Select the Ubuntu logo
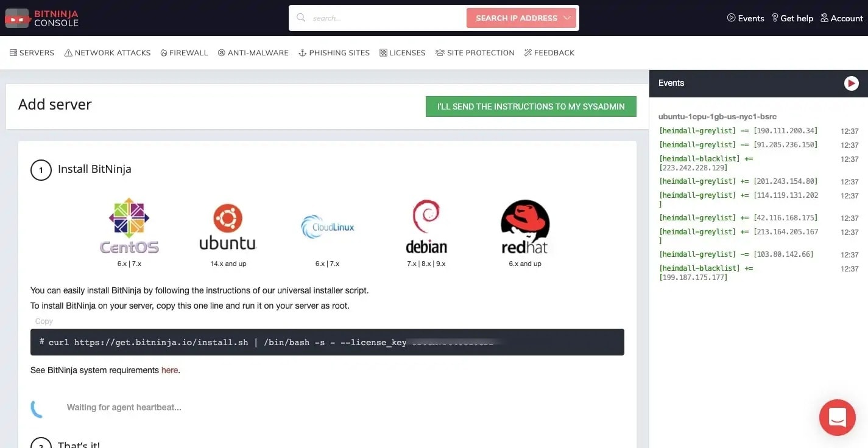The height and width of the screenshot is (448, 868). (228, 227)
